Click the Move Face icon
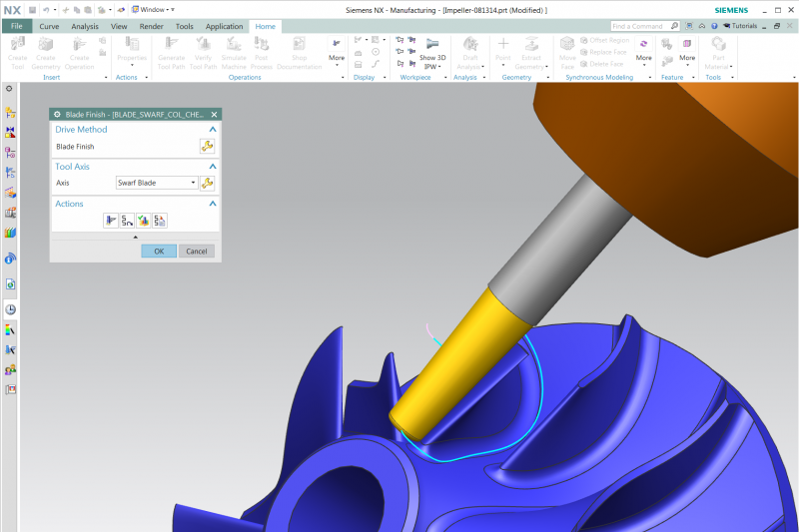Viewport: 799px width, 532px height. 567,45
